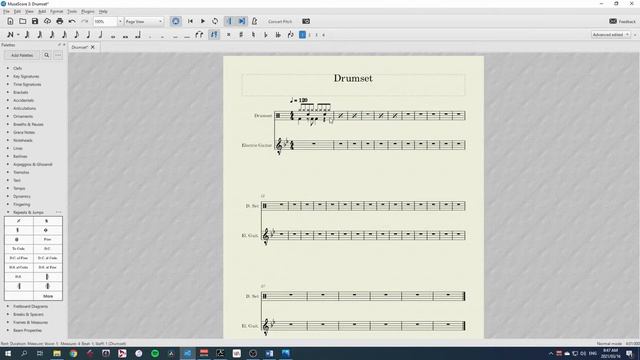Open the Edit menu

tap(17, 11)
